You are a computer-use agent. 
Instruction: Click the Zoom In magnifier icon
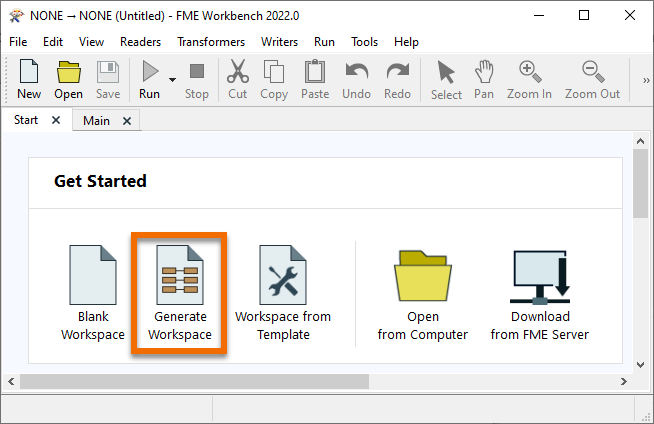(529, 80)
